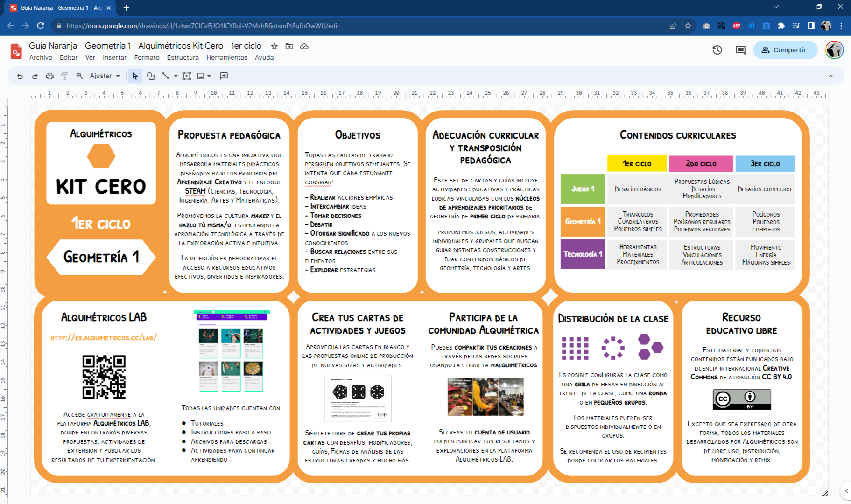Select the dice cards thumbnail image
This screenshot has height=504, width=851.
point(358,399)
